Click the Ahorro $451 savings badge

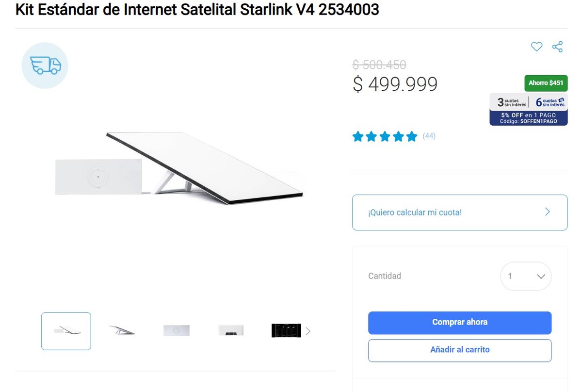point(546,83)
